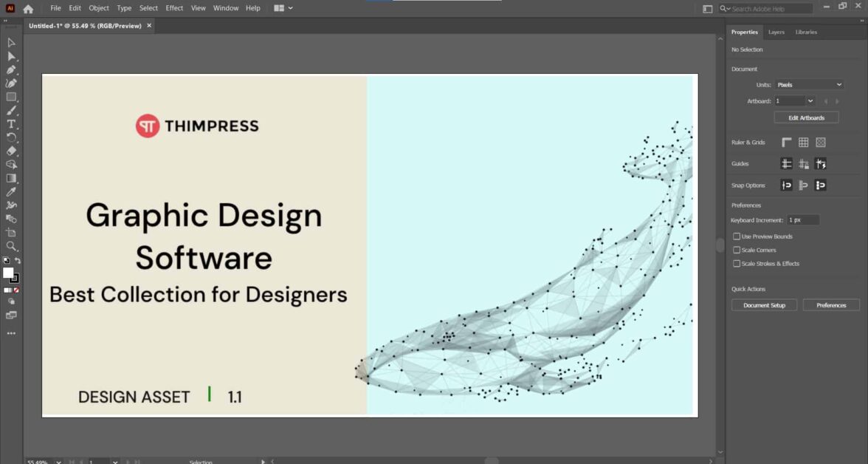The width and height of the screenshot is (868, 464).
Task: Enable Use Preview Bounds
Action: (736, 236)
